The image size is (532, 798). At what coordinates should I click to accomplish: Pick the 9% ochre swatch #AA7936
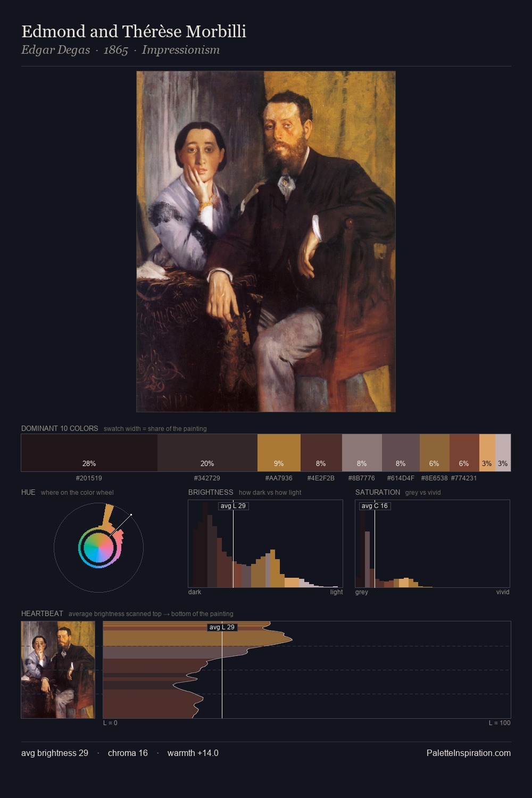coord(279,453)
